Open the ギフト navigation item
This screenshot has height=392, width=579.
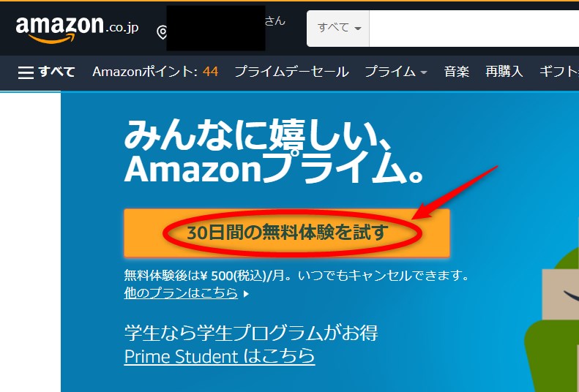pyautogui.click(x=559, y=72)
